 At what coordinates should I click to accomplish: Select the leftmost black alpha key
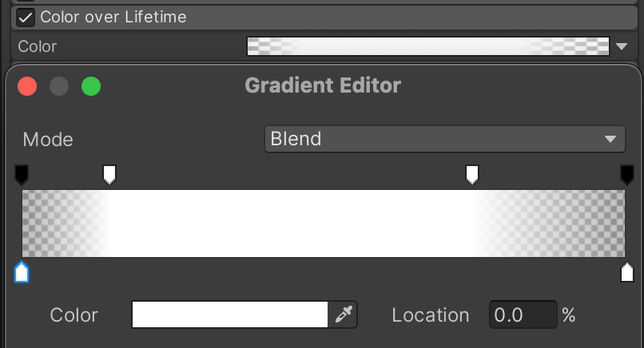tap(22, 174)
